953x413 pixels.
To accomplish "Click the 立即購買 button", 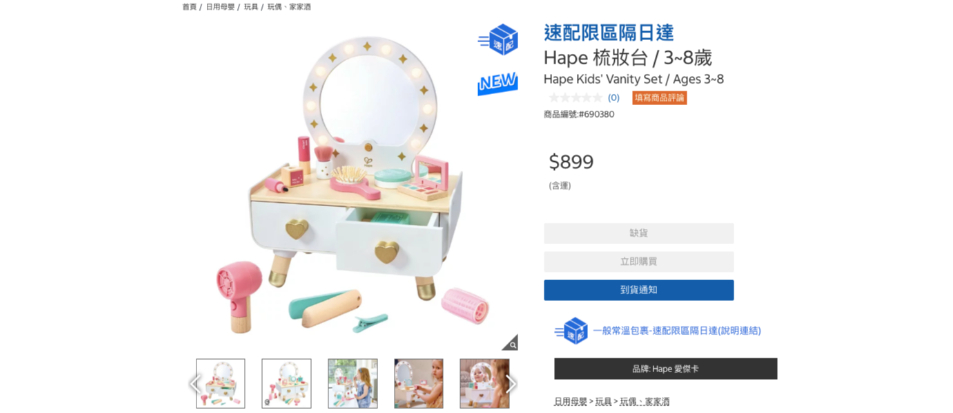I will [639, 262].
